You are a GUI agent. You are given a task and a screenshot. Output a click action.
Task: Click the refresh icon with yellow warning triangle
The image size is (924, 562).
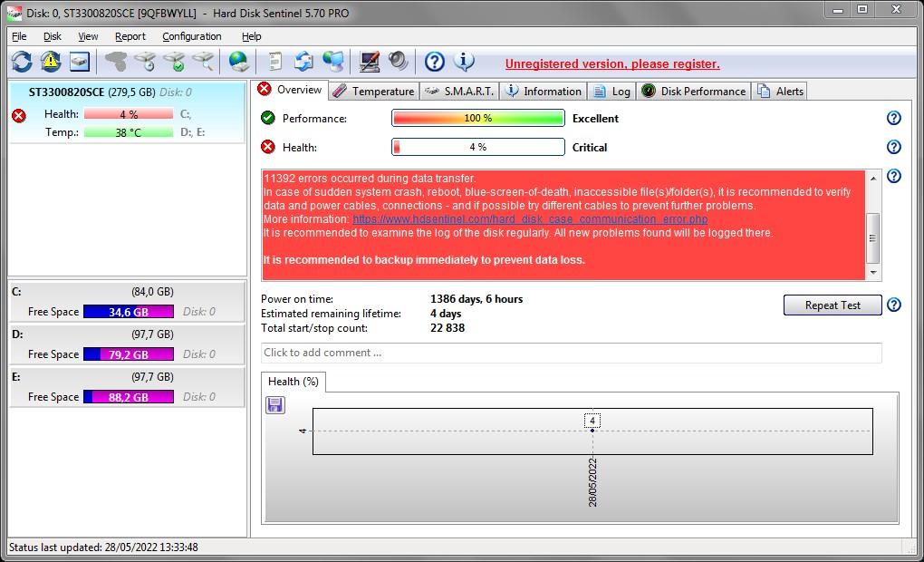(51, 62)
